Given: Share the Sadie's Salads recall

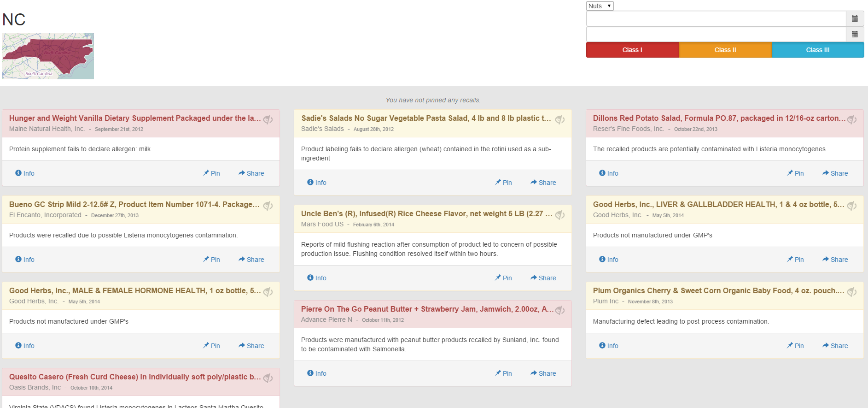Looking at the screenshot, I should pos(543,183).
